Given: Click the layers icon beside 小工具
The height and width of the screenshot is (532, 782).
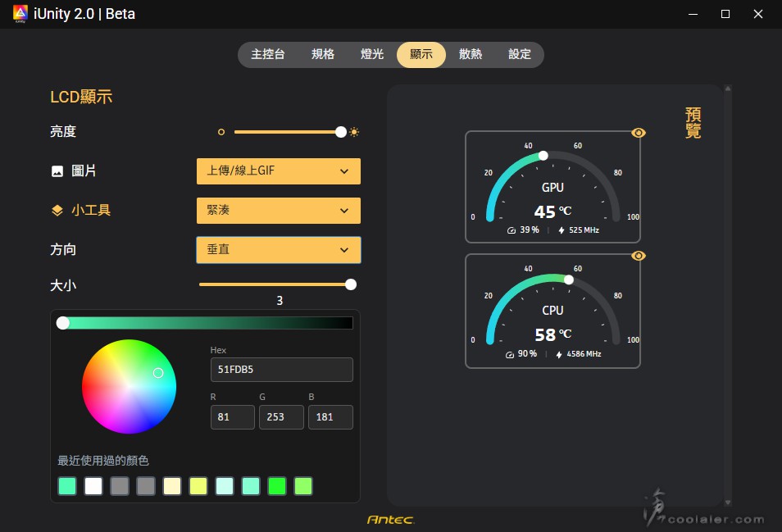Looking at the screenshot, I should point(57,211).
